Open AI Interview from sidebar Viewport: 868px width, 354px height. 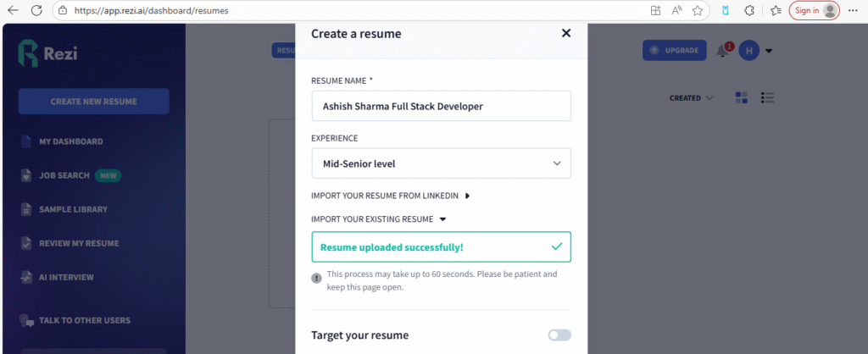coord(66,277)
